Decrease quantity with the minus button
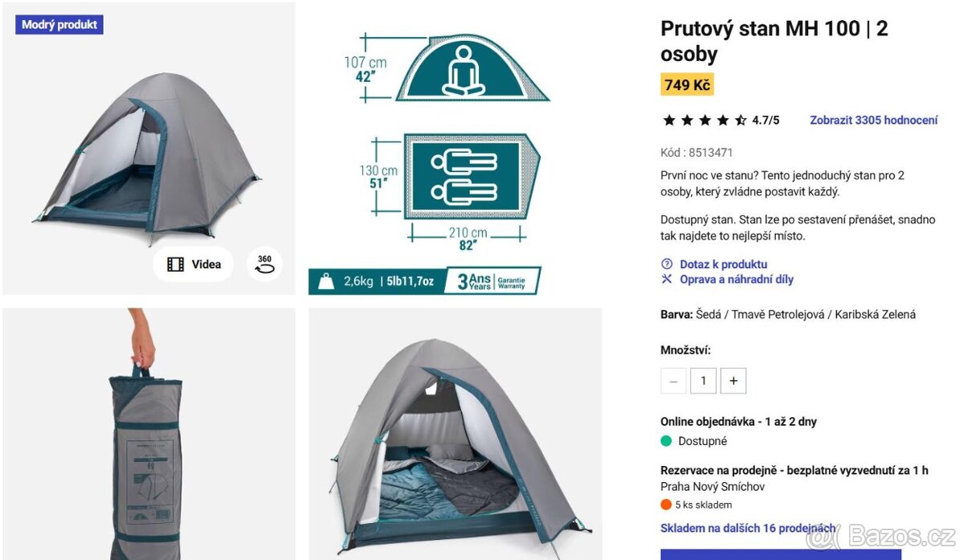The width and height of the screenshot is (964, 560). pyautogui.click(x=673, y=381)
